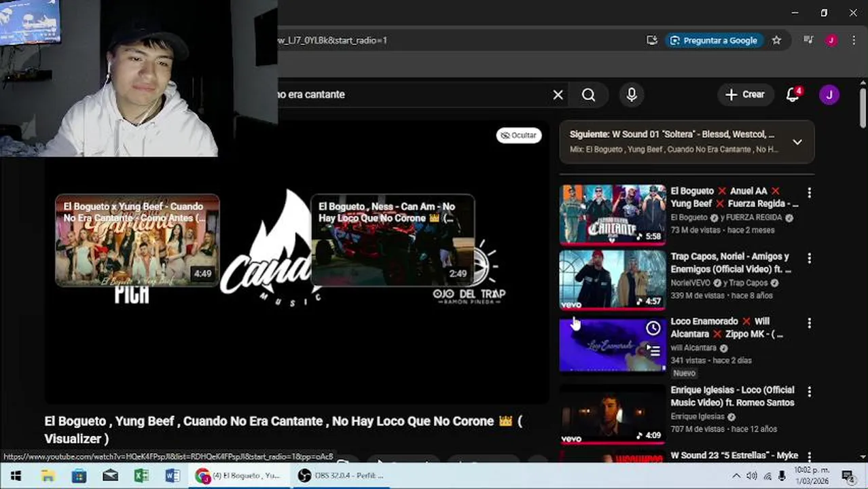Bookmark this page with the star icon

777,40
